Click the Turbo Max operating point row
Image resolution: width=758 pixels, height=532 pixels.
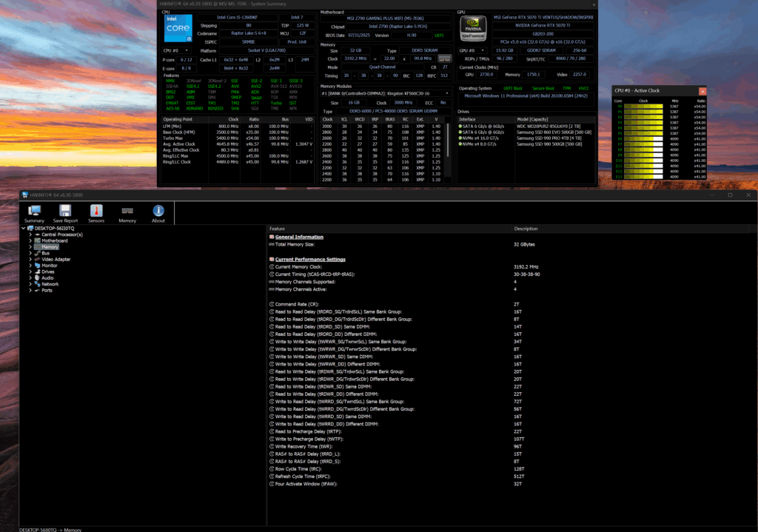click(x=238, y=138)
